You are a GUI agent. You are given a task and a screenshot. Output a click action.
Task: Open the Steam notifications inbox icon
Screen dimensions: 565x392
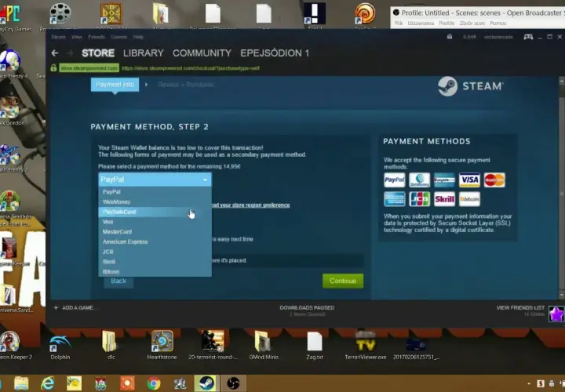[450, 37]
